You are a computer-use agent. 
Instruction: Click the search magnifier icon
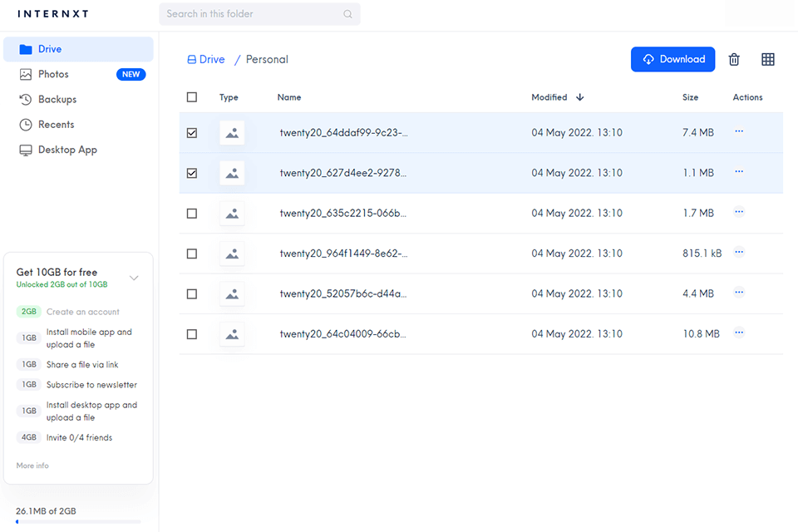pyautogui.click(x=347, y=14)
